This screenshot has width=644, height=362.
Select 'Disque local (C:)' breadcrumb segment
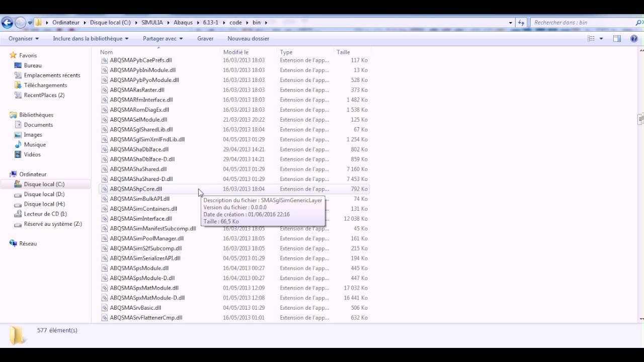110,23
